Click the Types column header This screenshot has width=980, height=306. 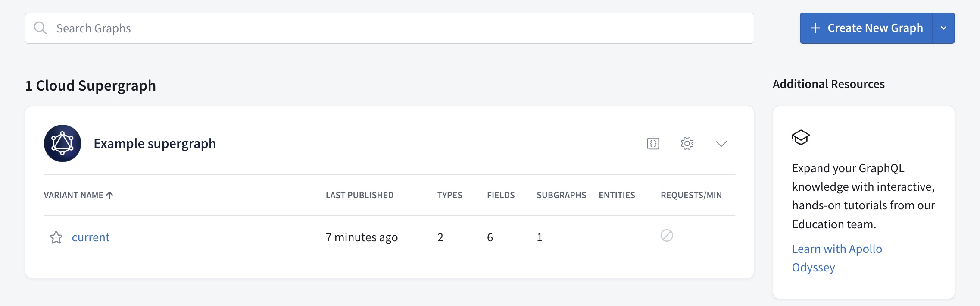449,195
